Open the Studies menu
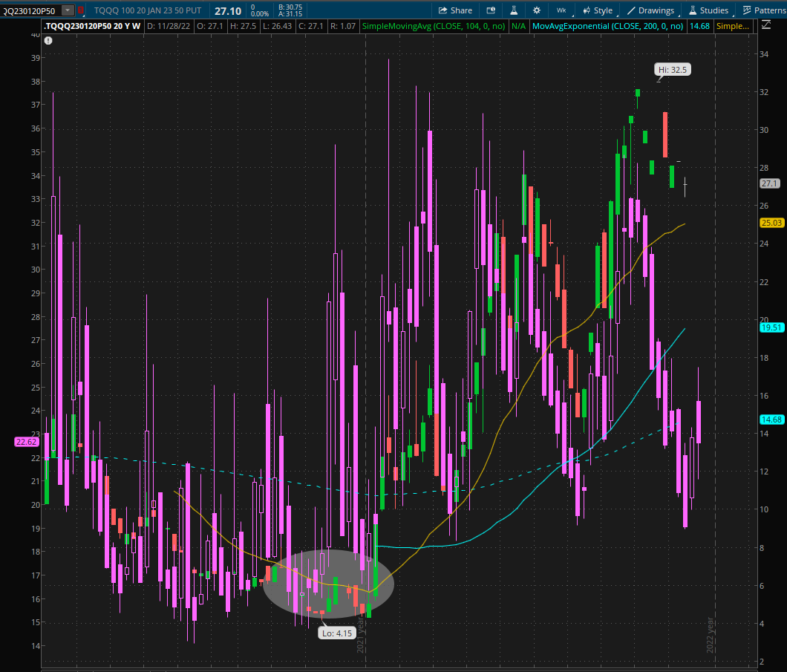787x672 pixels. tap(709, 10)
